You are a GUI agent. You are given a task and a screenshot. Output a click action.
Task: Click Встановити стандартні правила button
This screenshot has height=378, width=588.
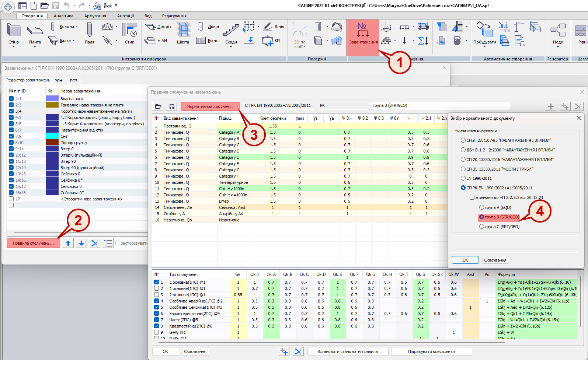coord(347,351)
